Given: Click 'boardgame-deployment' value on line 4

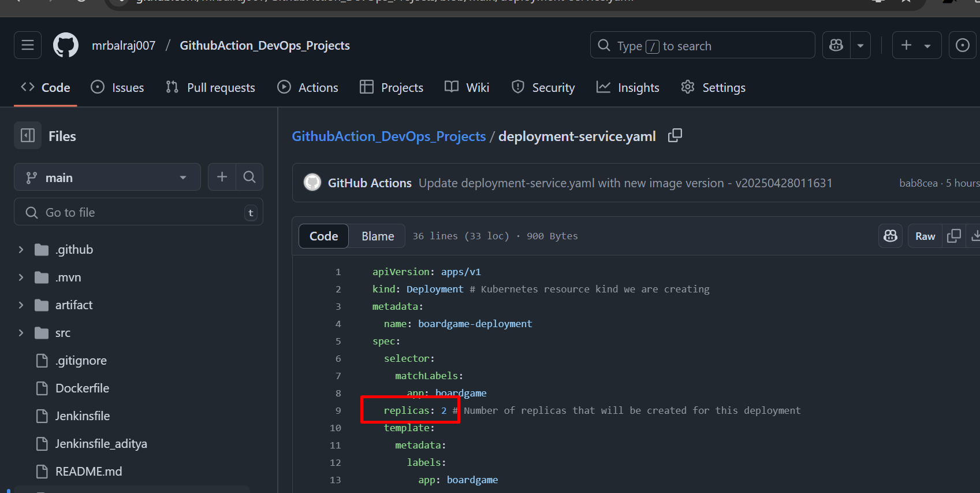Looking at the screenshot, I should point(475,324).
